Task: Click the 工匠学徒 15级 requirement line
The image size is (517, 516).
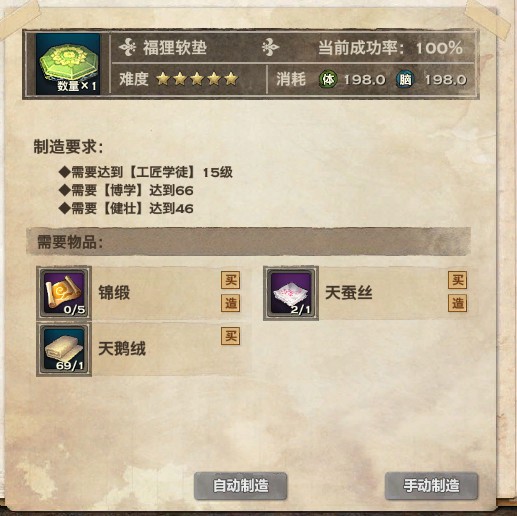Action: pos(146,172)
